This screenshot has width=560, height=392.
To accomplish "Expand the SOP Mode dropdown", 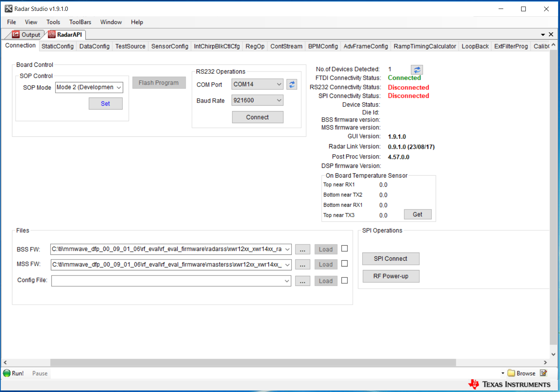I will pos(119,87).
